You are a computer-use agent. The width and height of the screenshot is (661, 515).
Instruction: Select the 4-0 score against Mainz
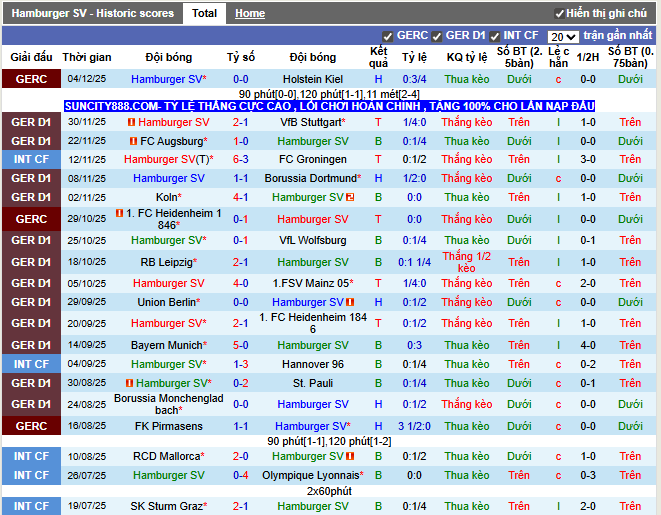click(x=240, y=283)
